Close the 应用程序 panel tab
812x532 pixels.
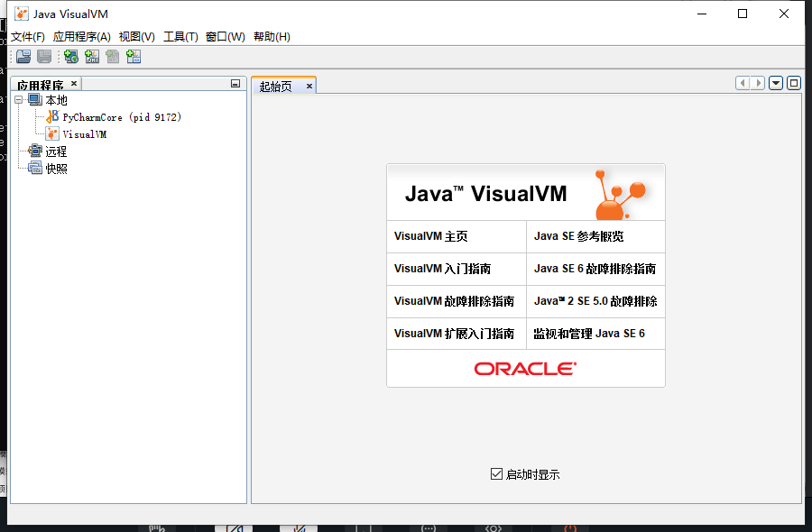[x=74, y=83]
